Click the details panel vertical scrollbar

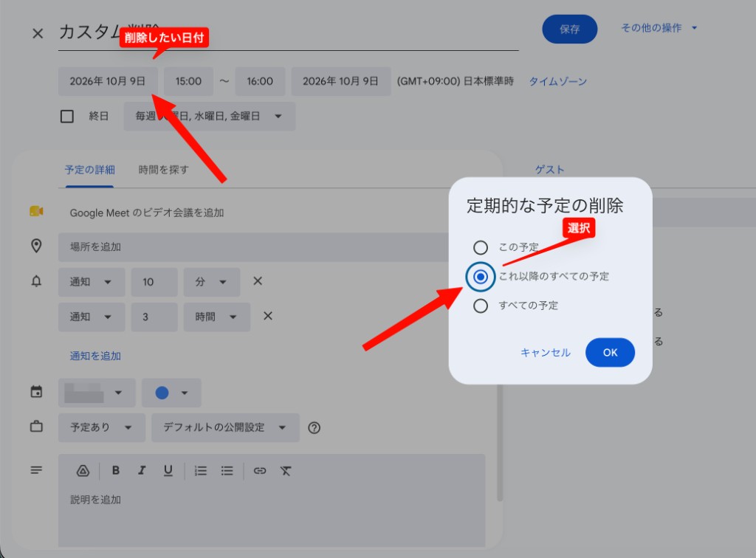500,444
